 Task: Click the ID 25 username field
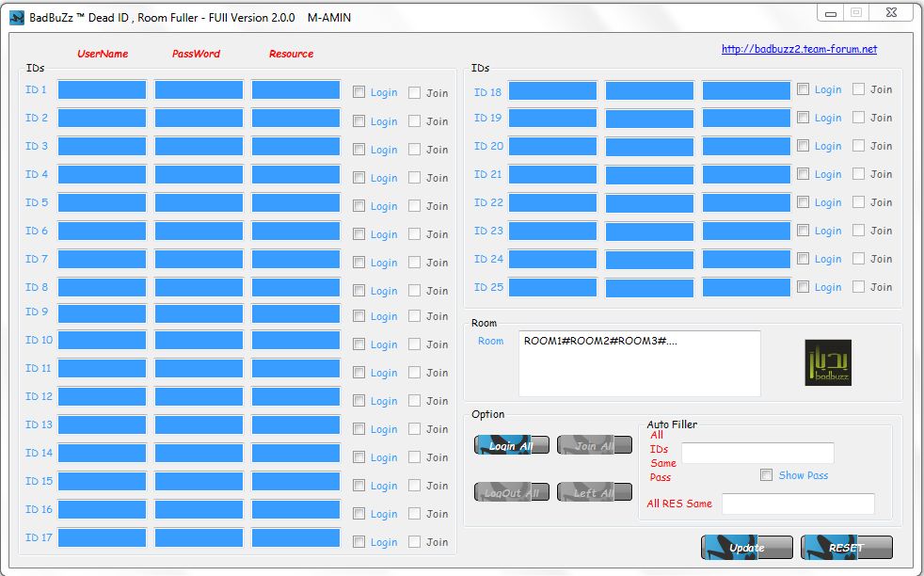(552, 288)
